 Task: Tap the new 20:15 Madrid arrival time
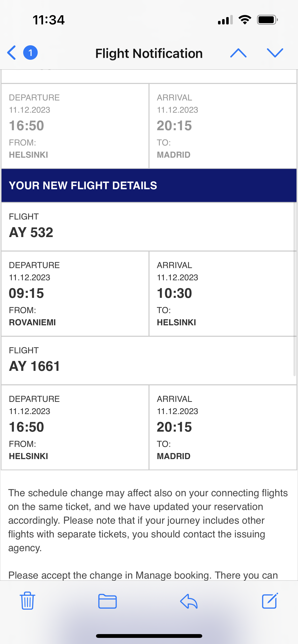click(174, 427)
